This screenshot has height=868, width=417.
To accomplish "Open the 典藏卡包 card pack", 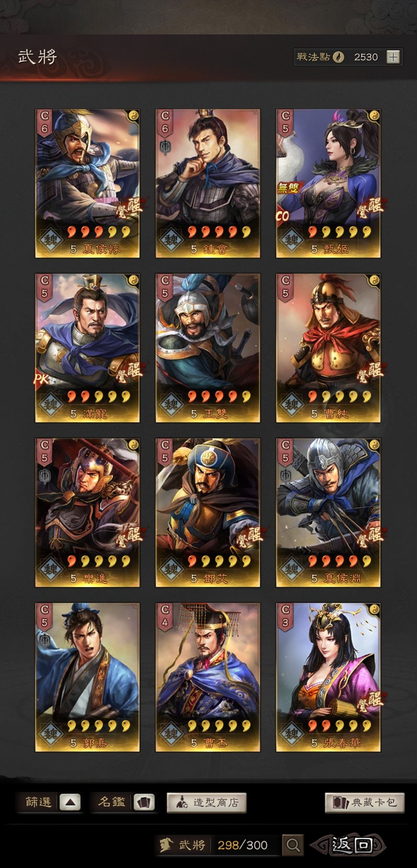I will (x=365, y=802).
